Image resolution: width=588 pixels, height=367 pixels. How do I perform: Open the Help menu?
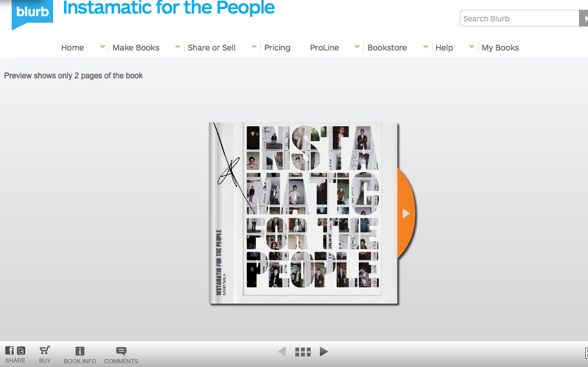pyautogui.click(x=444, y=48)
